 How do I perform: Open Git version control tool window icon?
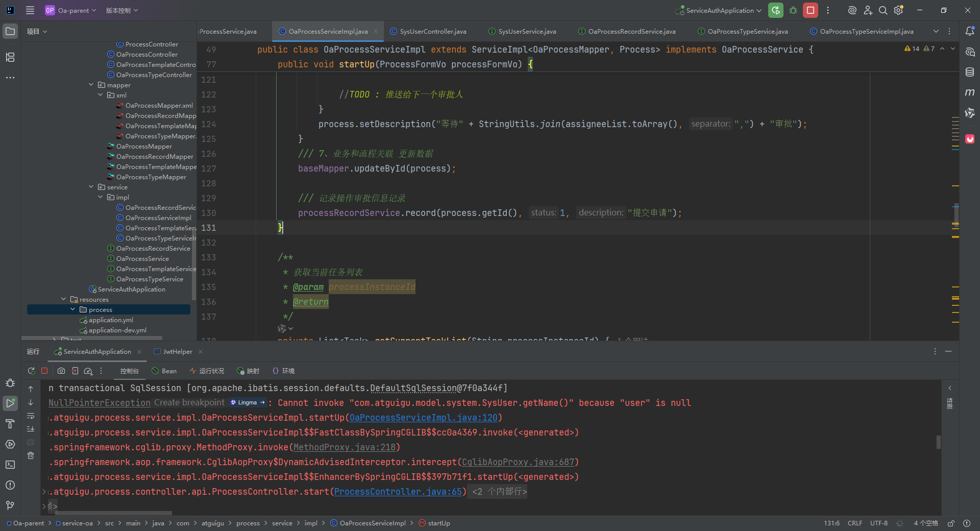pos(10,505)
